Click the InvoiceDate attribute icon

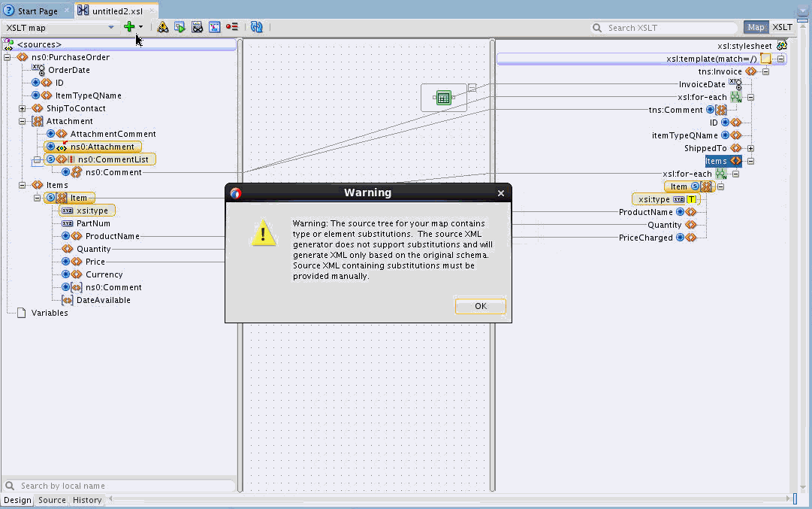pos(735,84)
